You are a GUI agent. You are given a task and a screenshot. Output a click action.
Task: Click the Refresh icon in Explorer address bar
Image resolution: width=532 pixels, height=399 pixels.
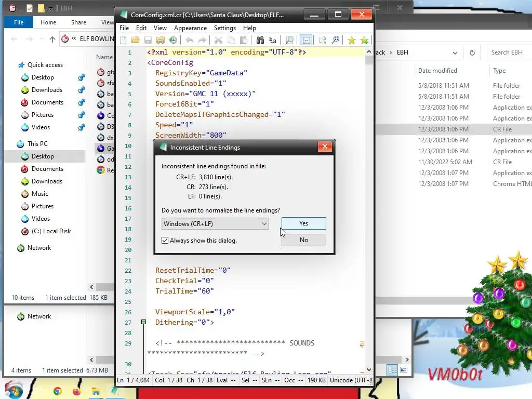(x=472, y=52)
